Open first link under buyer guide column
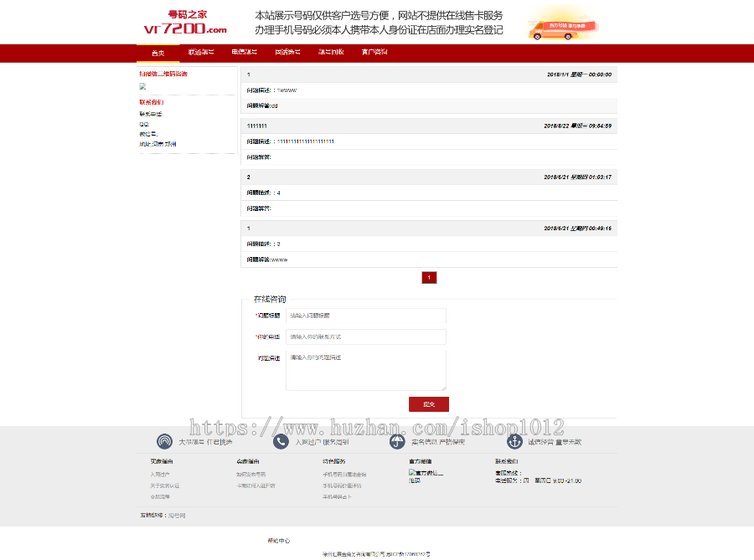754x560 pixels. [160, 475]
